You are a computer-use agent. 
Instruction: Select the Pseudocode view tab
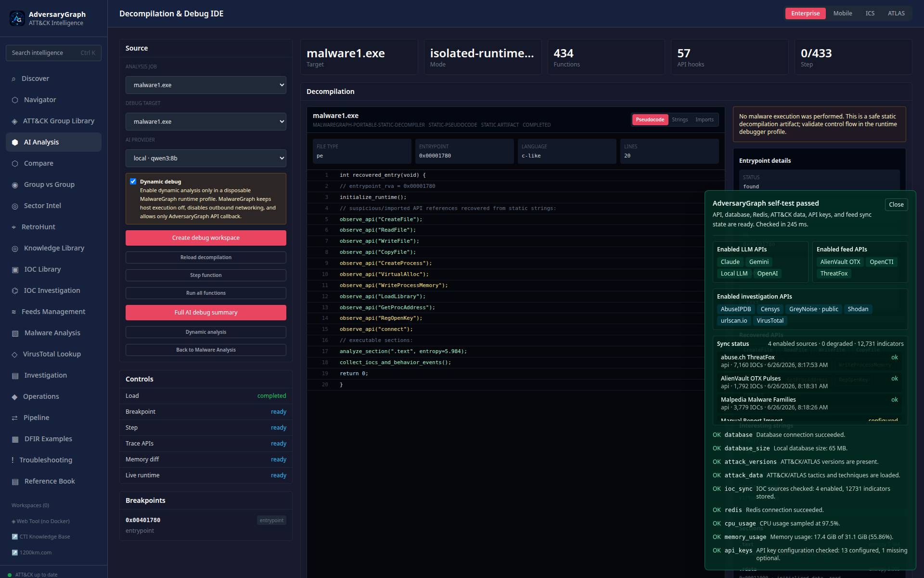(x=650, y=119)
